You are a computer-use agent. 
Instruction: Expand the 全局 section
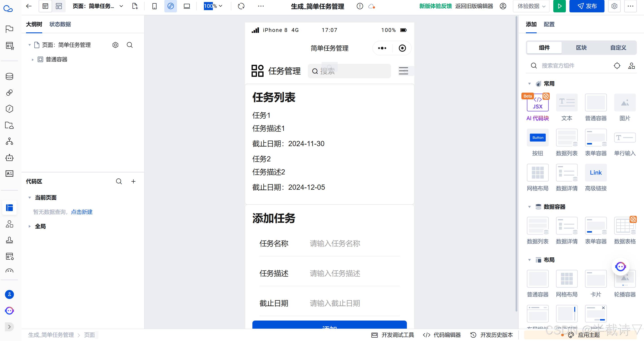pyautogui.click(x=29, y=226)
